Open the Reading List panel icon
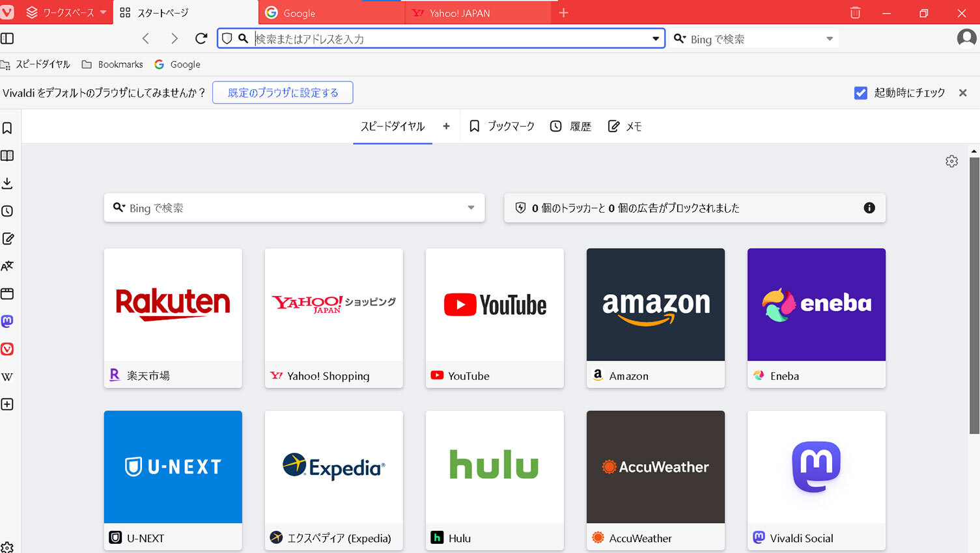980x553 pixels. point(7,156)
